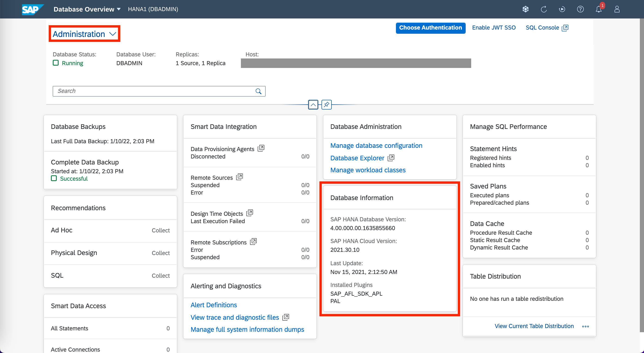This screenshot has height=353, width=644.
Task: Open Remote Sources external link icon
Action: 239,177
